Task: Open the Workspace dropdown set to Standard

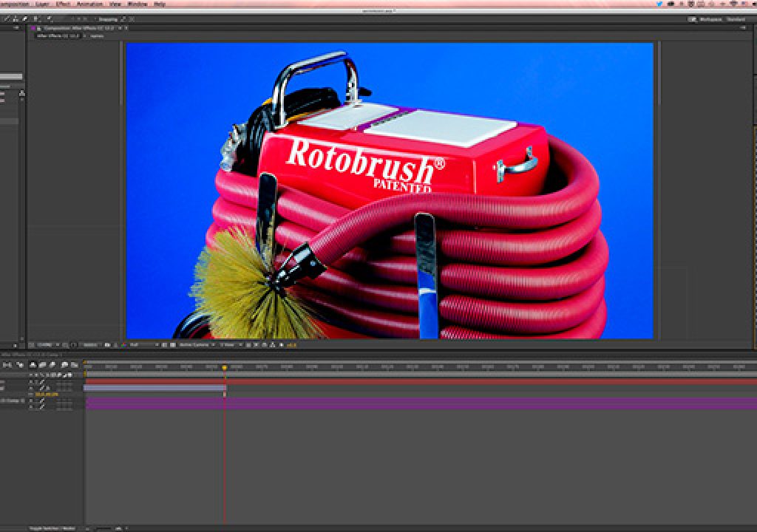Action: tap(736, 19)
